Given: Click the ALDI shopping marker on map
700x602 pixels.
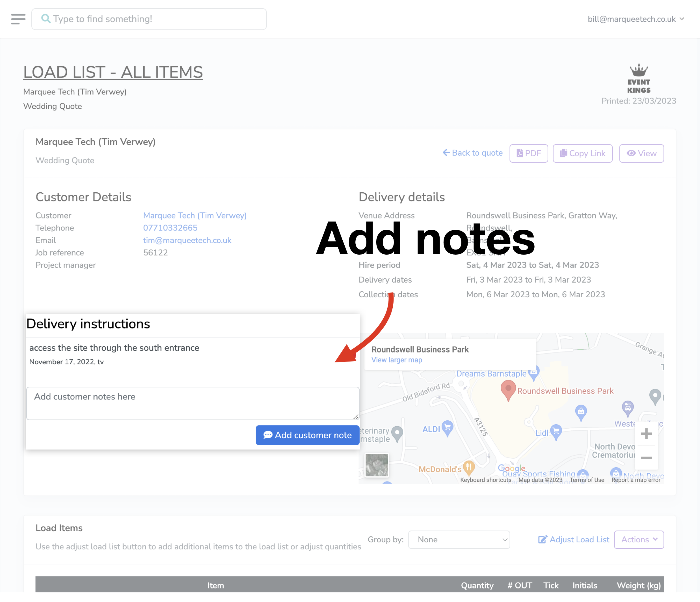Looking at the screenshot, I should (447, 428).
